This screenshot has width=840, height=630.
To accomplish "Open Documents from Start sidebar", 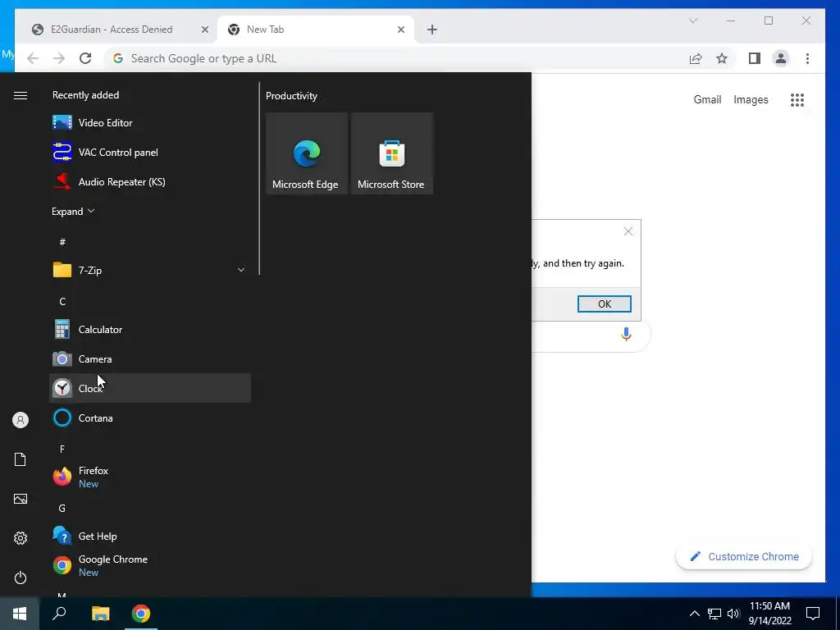I will click(x=21, y=459).
